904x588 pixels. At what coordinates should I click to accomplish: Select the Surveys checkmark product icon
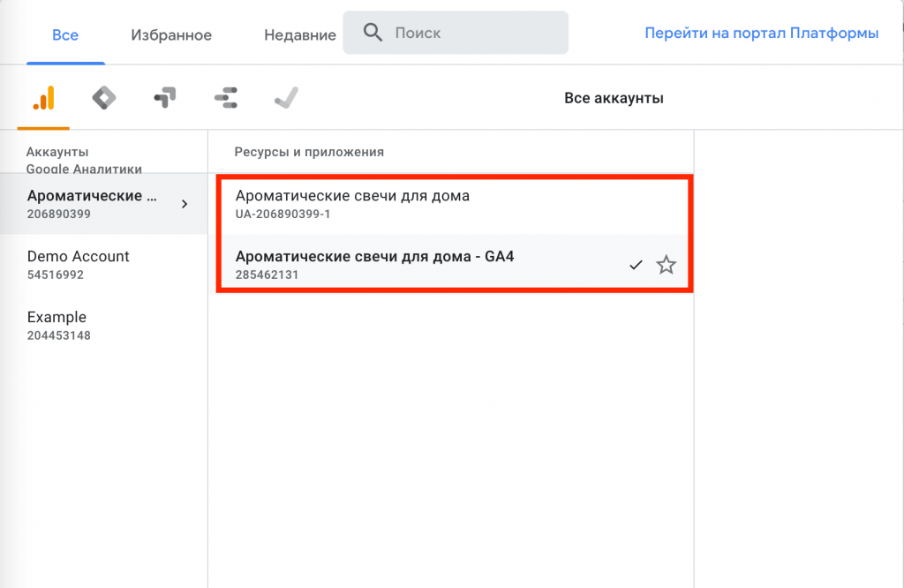(286, 98)
